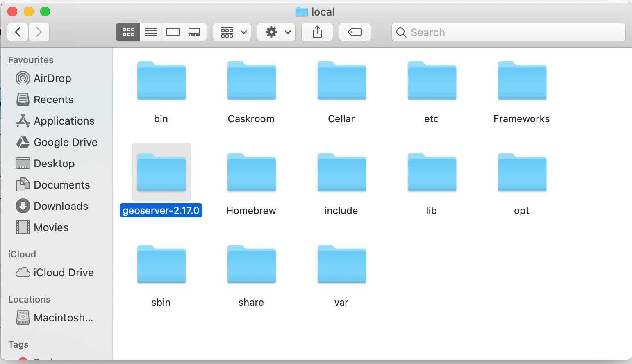This screenshot has height=364, width=632.
Task: Click the local folder icon in title bar
Action: pyautogui.click(x=302, y=11)
